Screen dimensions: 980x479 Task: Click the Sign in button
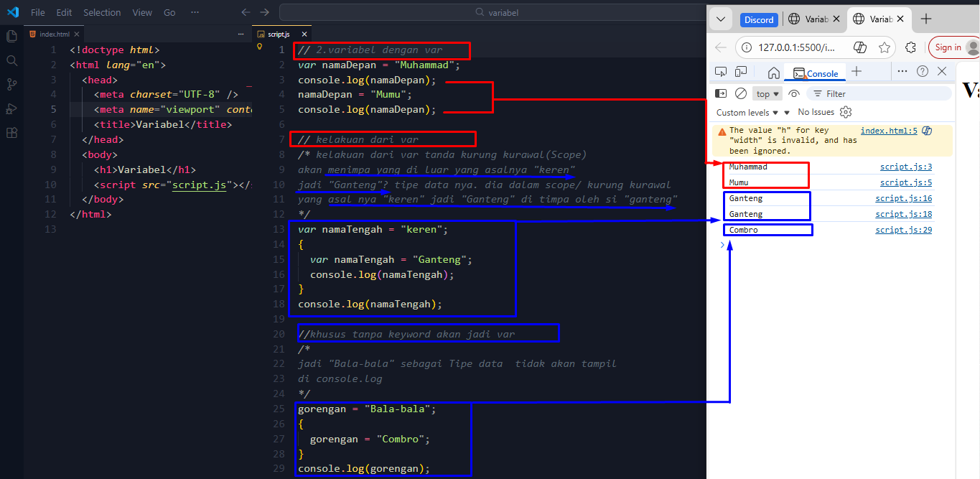pos(948,47)
